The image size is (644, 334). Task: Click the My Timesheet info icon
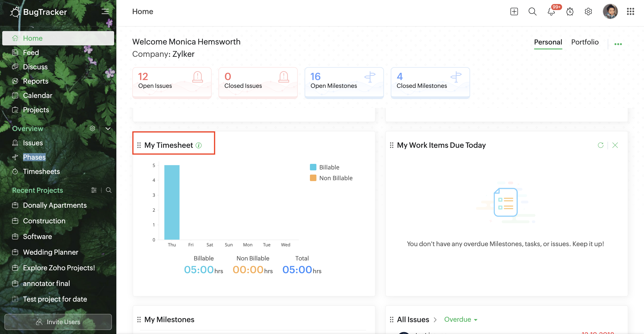(198, 145)
